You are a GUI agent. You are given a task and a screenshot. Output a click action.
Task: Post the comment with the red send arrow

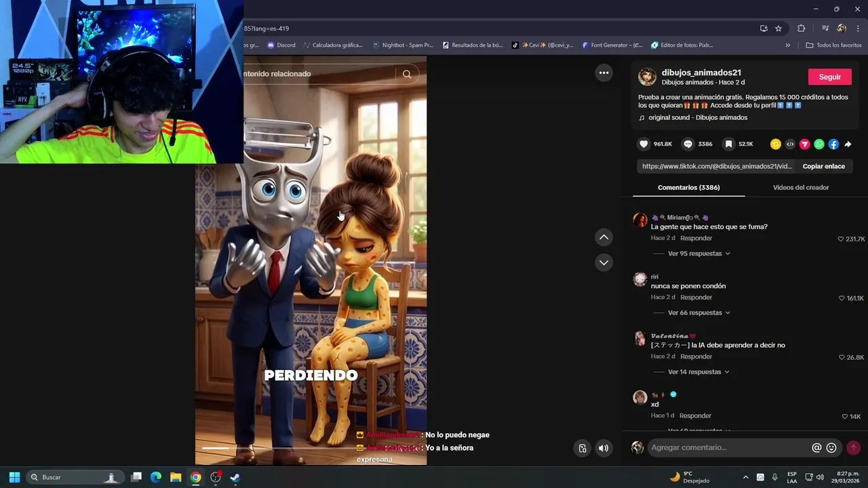click(853, 447)
